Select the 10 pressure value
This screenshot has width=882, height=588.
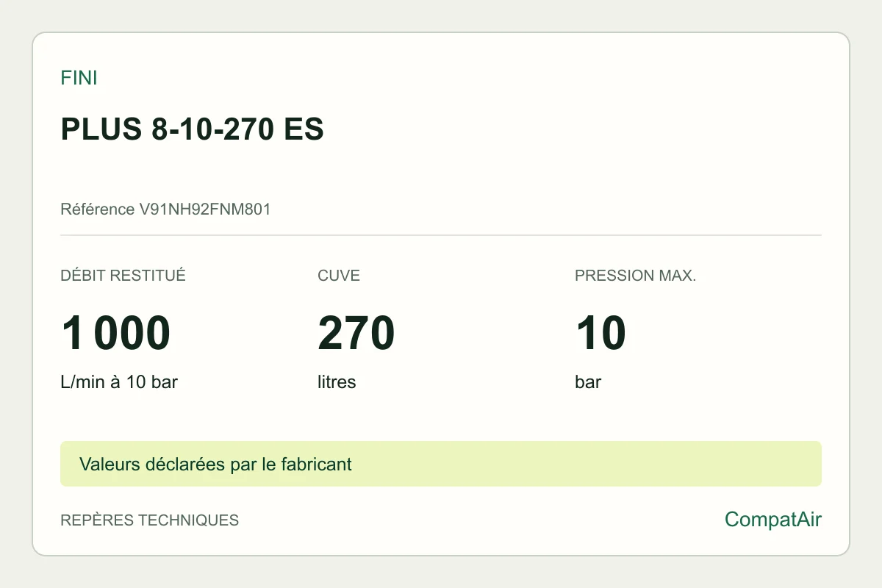pos(600,333)
